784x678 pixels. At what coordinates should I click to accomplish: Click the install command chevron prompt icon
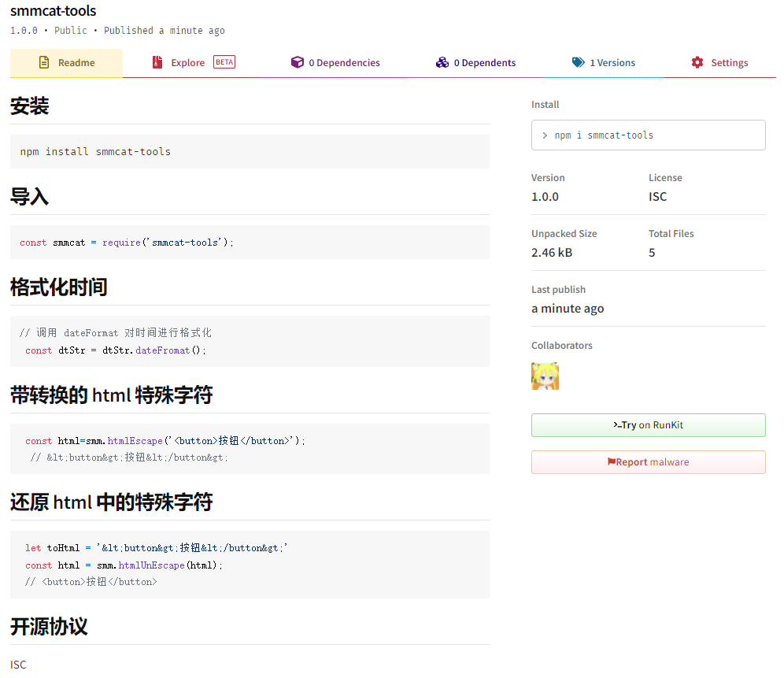[x=545, y=135]
